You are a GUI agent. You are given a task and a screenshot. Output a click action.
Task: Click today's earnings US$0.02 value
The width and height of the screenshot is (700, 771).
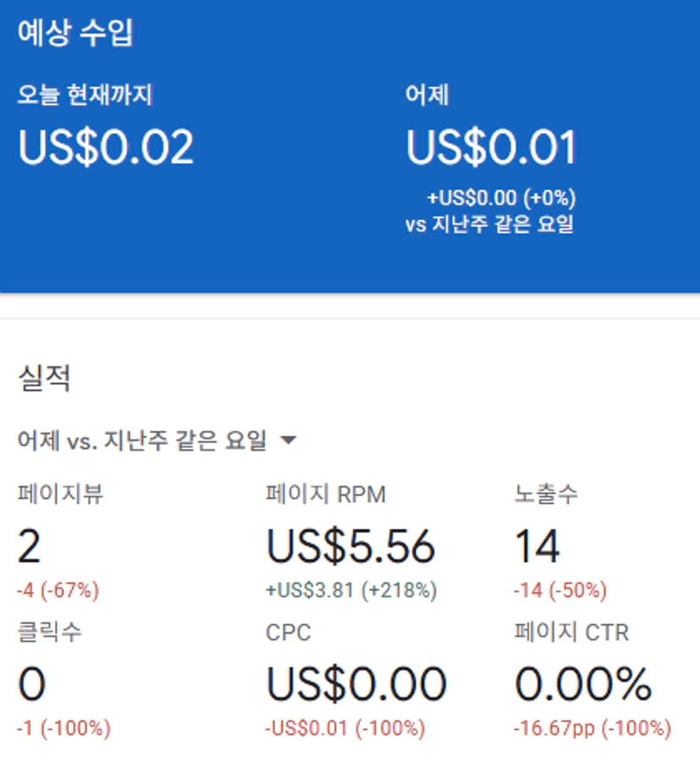click(106, 147)
